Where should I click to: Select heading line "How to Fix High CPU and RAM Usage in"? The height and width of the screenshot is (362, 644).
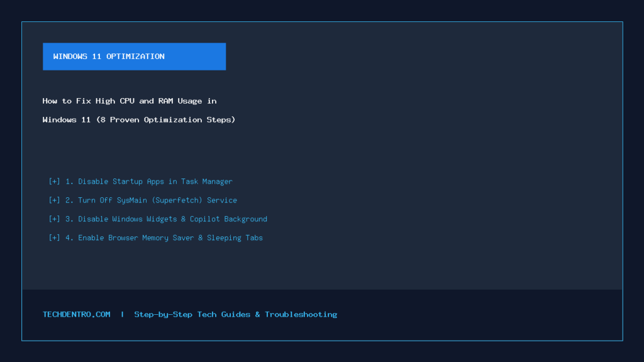130,101
